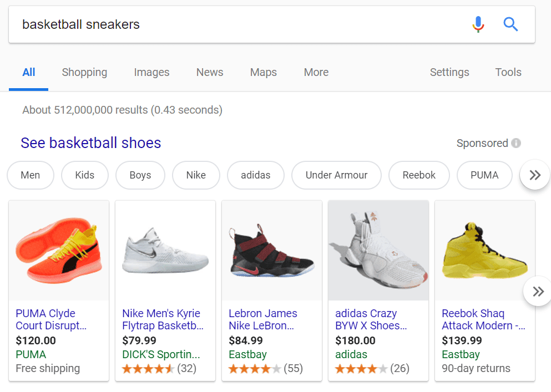Click the $180.00 price

coord(355,340)
